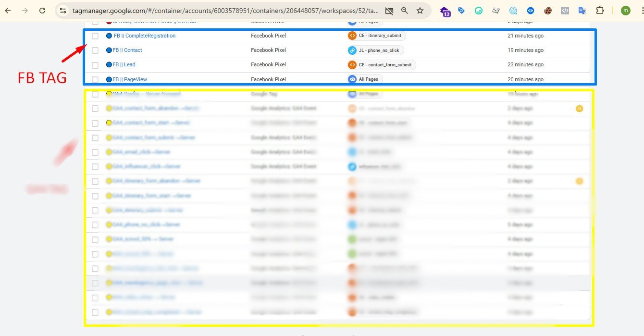The image size is (644, 336).
Task: Open the GA4_contact_form_start tag link
Action: click(151, 123)
